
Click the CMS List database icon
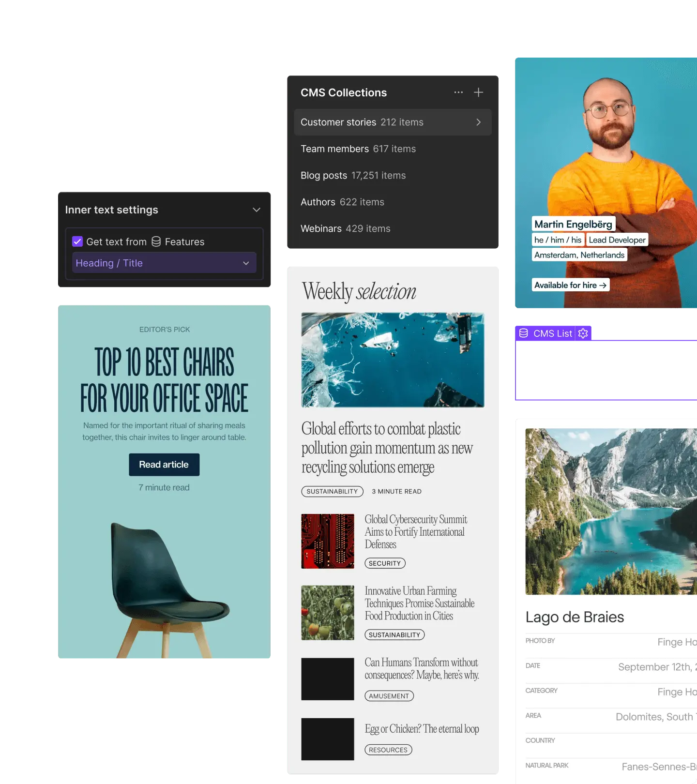(x=524, y=333)
